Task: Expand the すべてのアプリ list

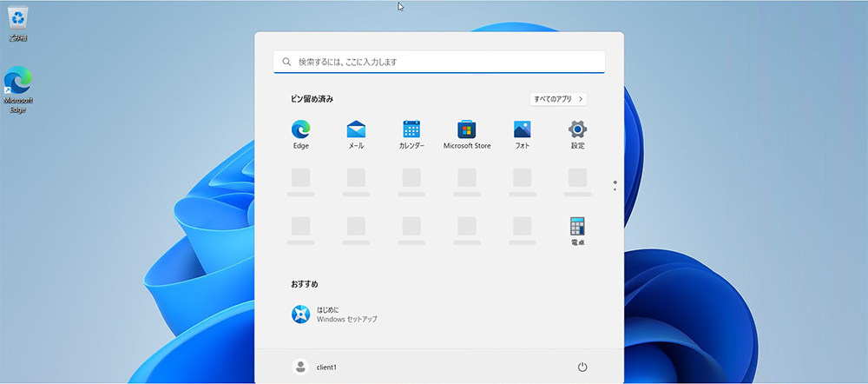Action: click(558, 99)
